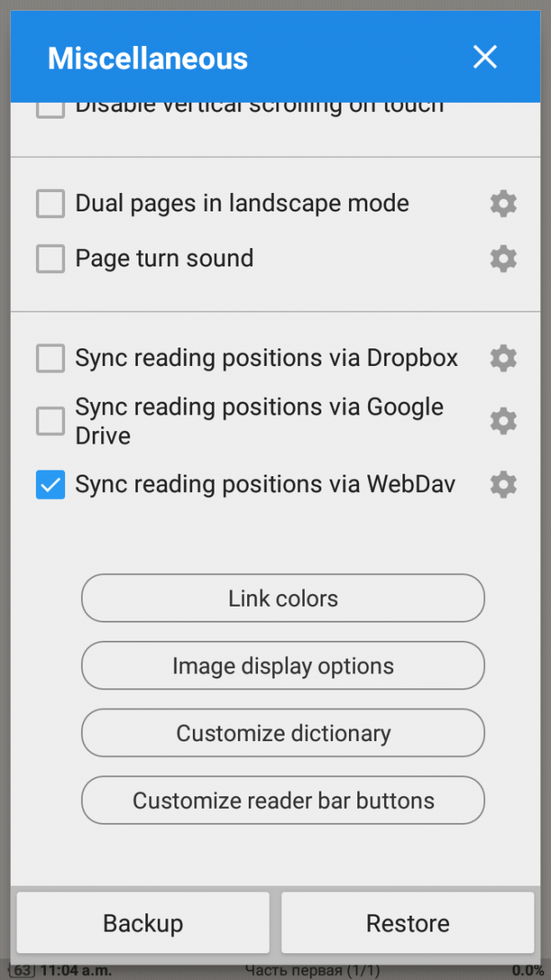Configure WebDav sync via its gear icon

(x=503, y=485)
